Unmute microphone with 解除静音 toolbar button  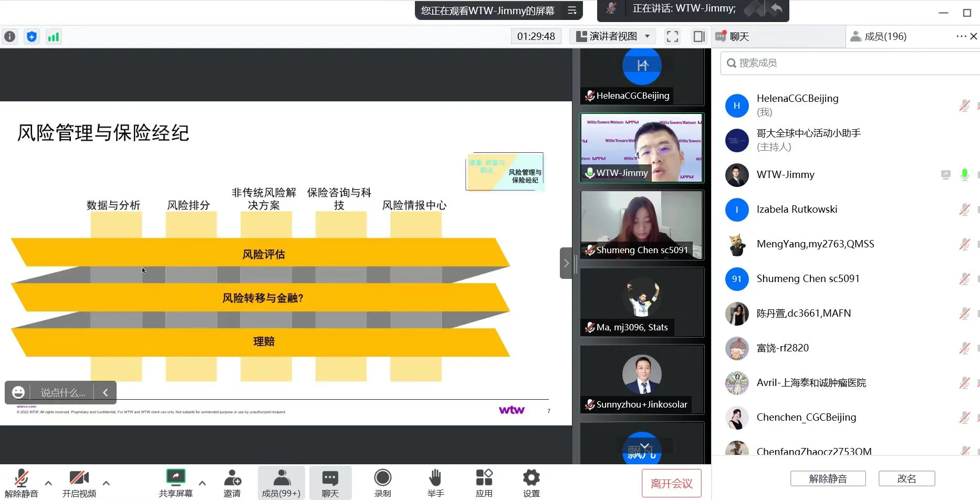click(21, 483)
